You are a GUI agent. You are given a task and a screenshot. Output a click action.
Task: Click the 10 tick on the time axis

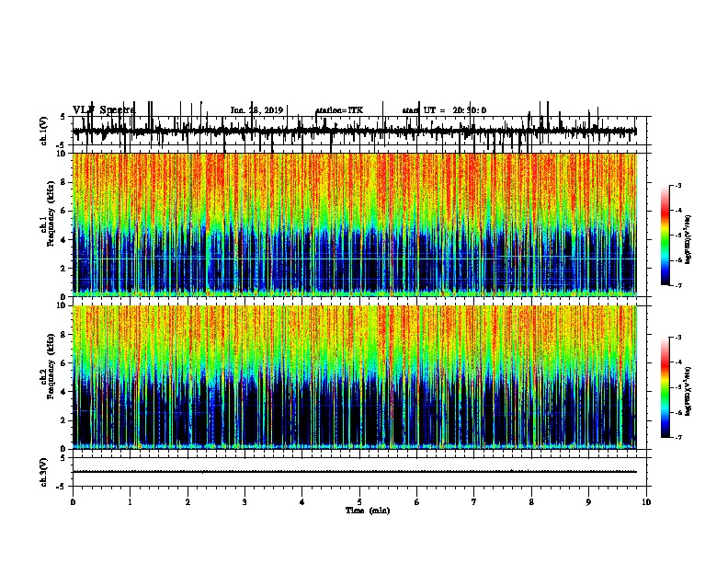tap(646, 502)
